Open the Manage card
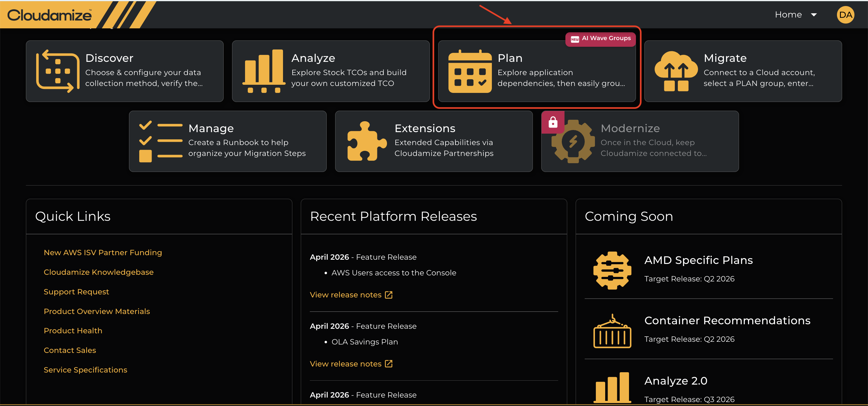Viewport: 868px width, 406px height. tap(228, 141)
